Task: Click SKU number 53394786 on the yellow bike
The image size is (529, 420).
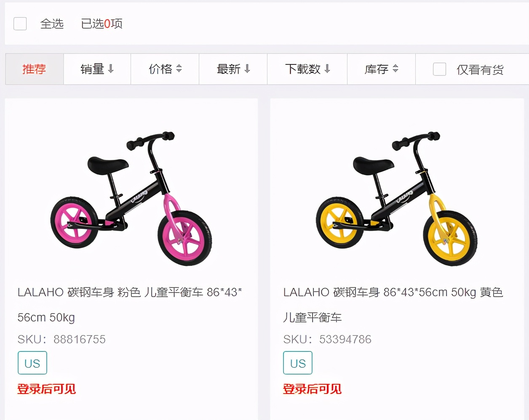Action: click(345, 339)
